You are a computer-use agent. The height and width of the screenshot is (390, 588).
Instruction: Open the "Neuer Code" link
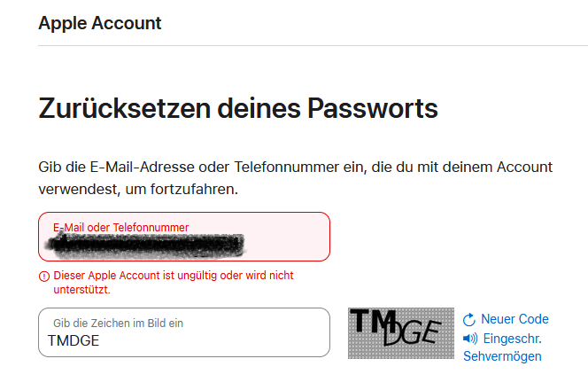[x=514, y=319]
